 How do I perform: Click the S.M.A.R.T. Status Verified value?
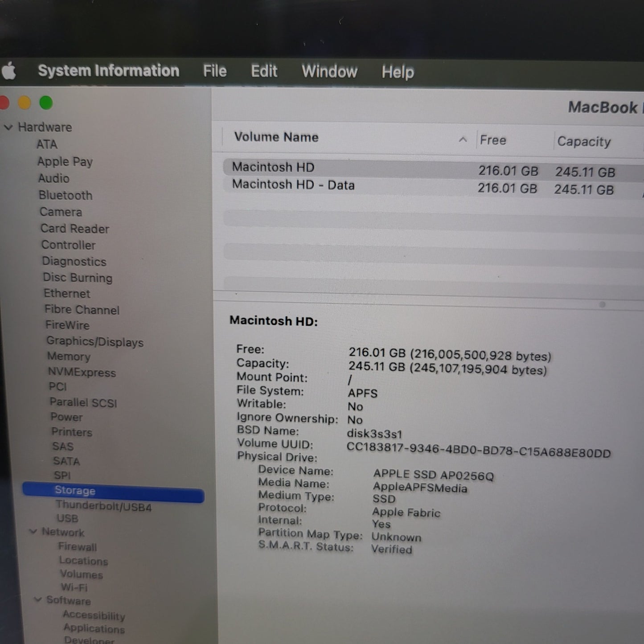(x=392, y=549)
